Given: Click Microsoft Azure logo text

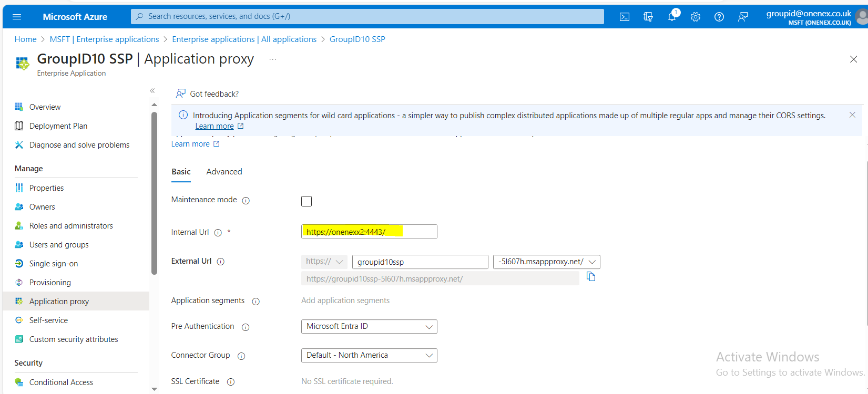Looking at the screenshot, I should tap(75, 17).
